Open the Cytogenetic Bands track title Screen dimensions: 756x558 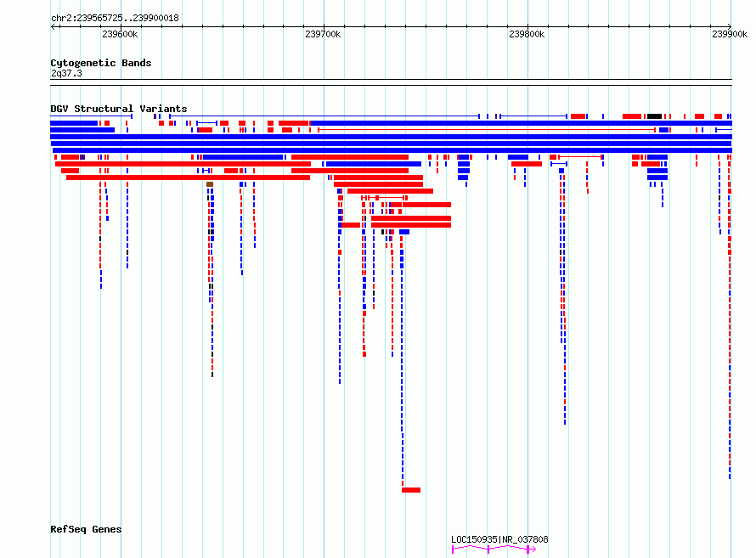[x=101, y=63]
